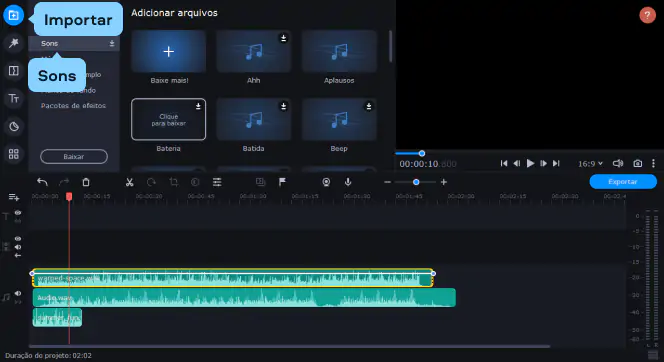Toggle title track visibility eye
This screenshot has height=362, width=664.
pos(18,213)
